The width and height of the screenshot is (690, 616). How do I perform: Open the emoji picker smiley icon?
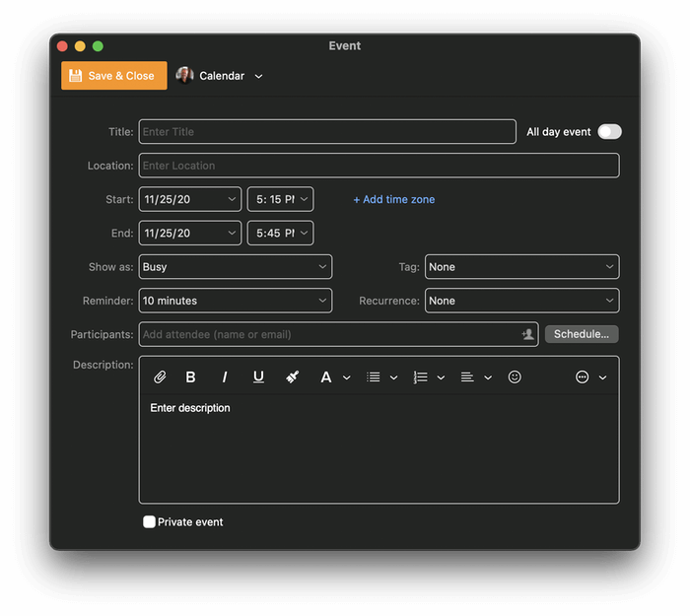(515, 376)
